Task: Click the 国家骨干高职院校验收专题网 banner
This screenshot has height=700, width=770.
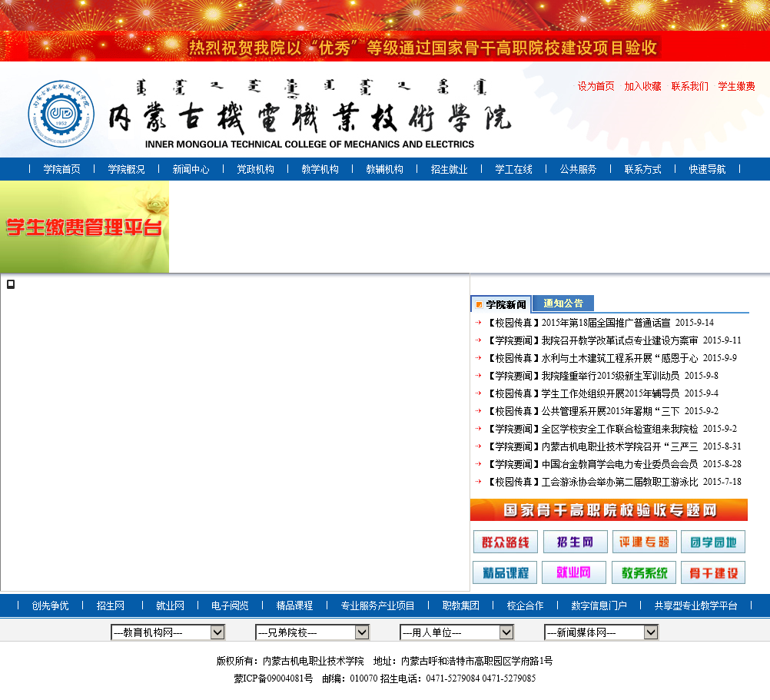Action: [x=609, y=510]
